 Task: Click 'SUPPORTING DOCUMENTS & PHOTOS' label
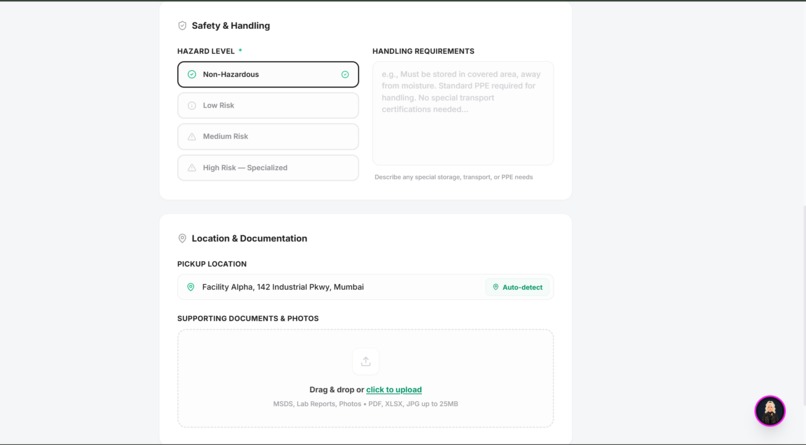coord(248,319)
